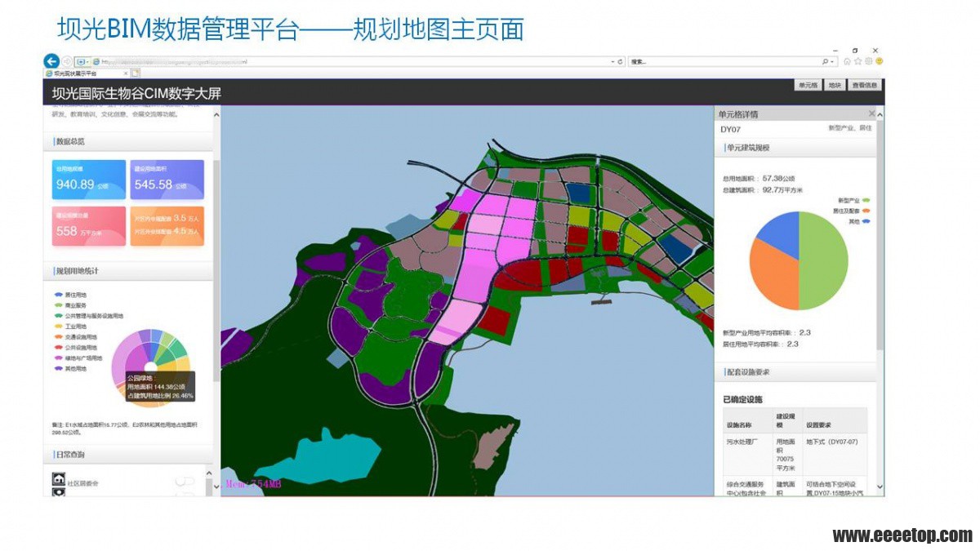Click the DY07 unit title
The width and height of the screenshot is (980, 551).
pos(730,129)
